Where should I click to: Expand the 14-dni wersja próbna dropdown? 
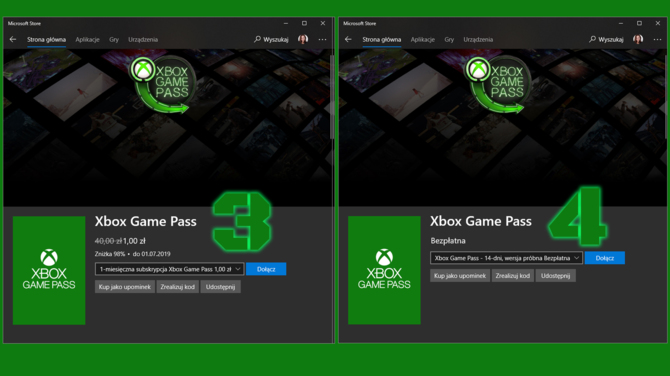[506, 258]
